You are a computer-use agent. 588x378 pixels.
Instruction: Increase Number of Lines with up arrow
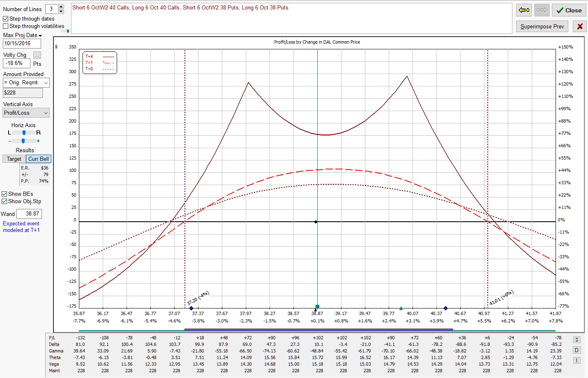tap(61, 7)
